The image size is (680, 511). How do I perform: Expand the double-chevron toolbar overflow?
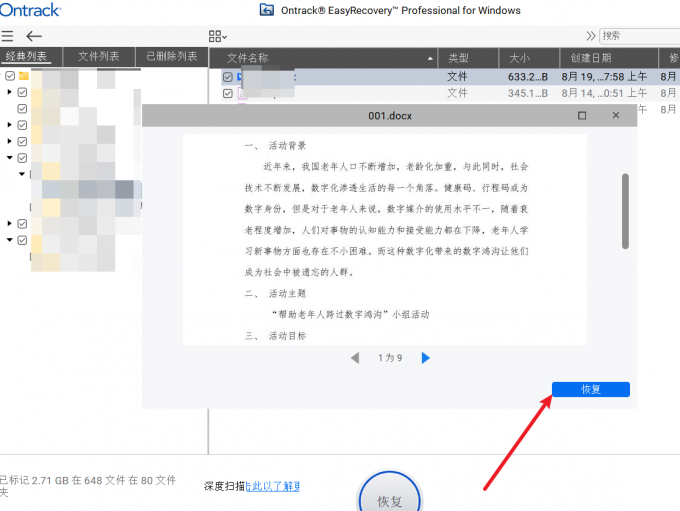click(590, 36)
